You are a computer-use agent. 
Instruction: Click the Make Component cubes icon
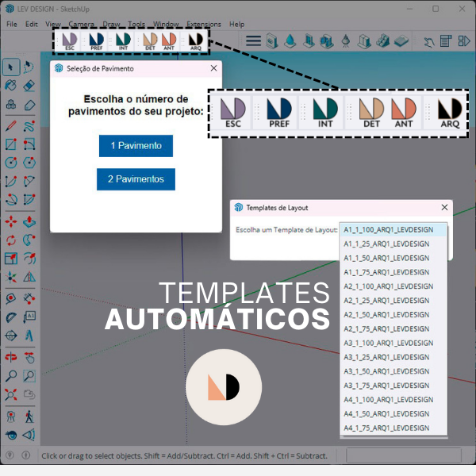click(11, 105)
